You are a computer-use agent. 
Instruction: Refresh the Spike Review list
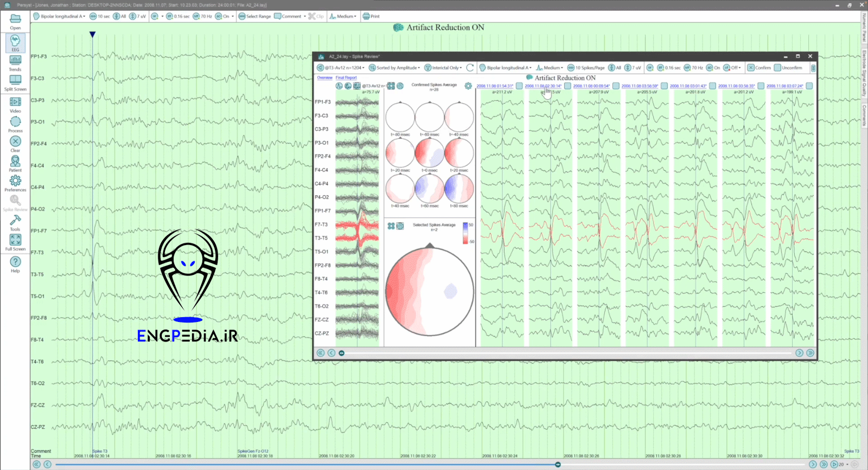pos(470,68)
